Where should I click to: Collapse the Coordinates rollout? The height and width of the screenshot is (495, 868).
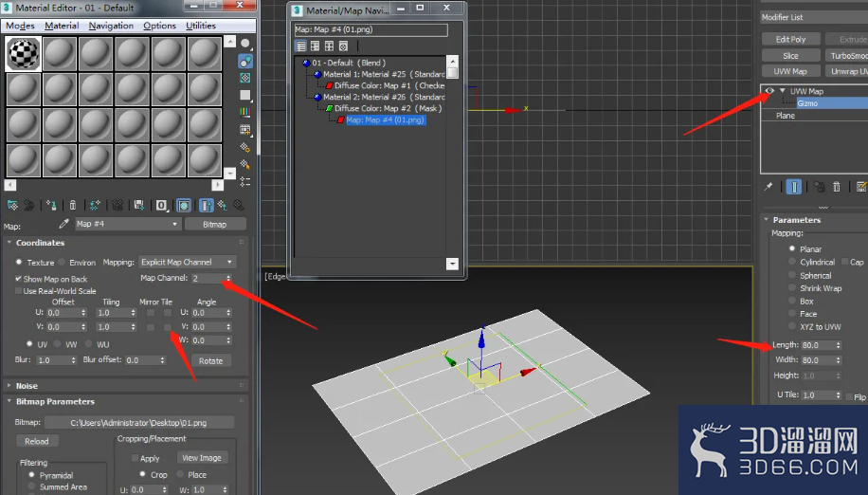pos(9,243)
